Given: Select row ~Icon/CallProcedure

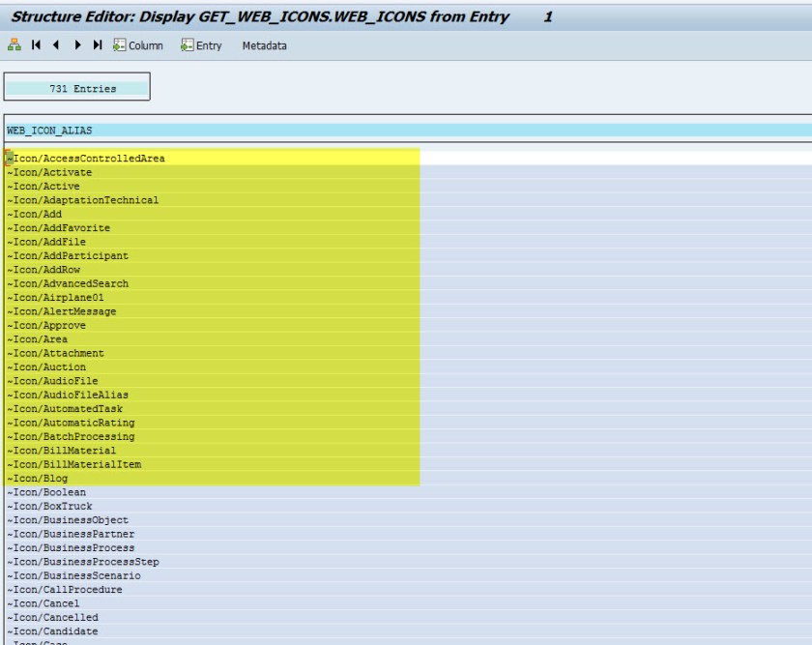Looking at the screenshot, I should coord(408,590).
